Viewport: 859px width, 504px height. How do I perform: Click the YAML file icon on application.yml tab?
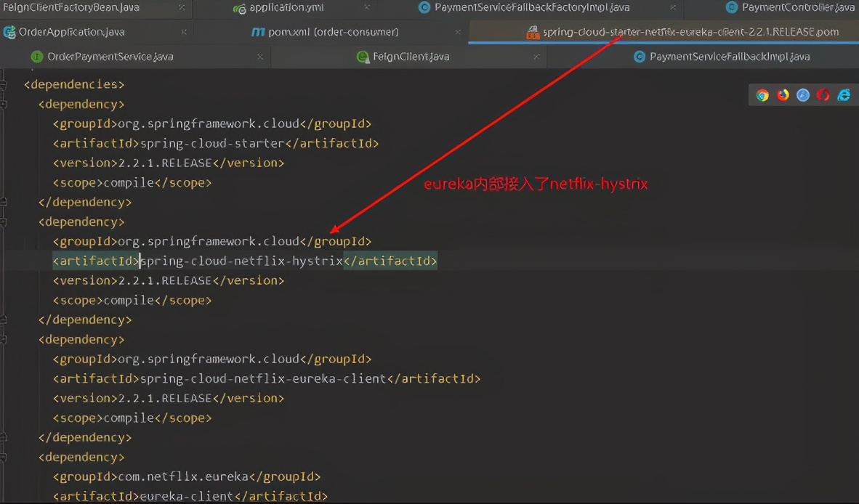pos(239,8)
